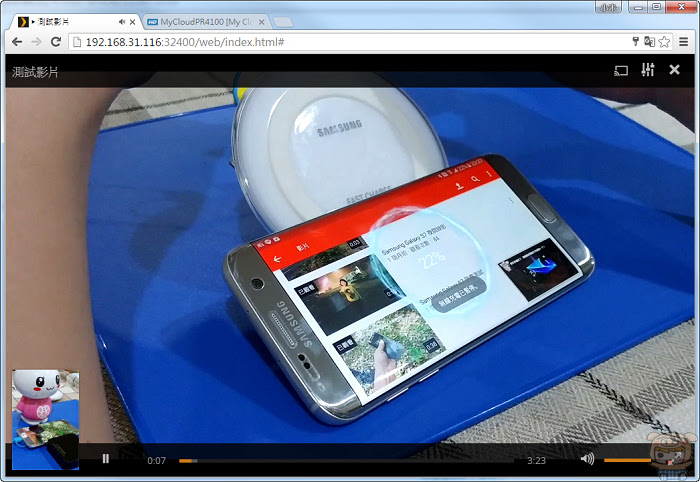Focus the address bar URL field
Image resolution: width=700 pixels, height=482 pixels.
[x=348, y=42]
